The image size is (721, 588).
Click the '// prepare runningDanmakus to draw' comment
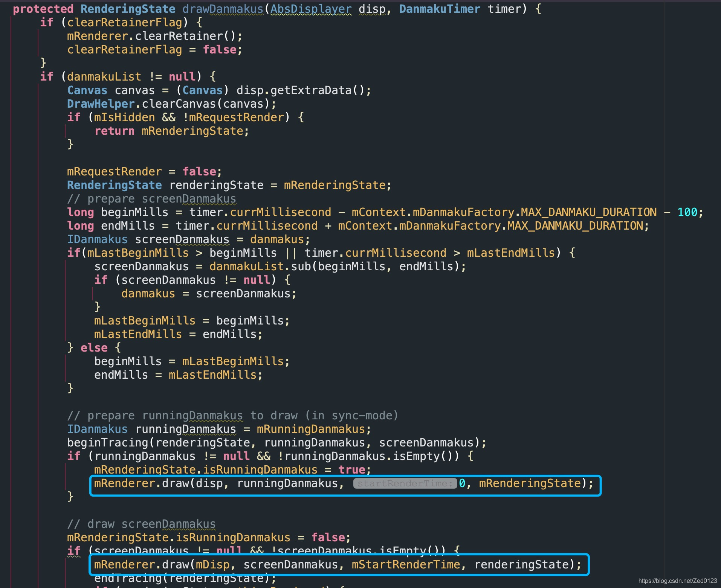tap(232, 416)
